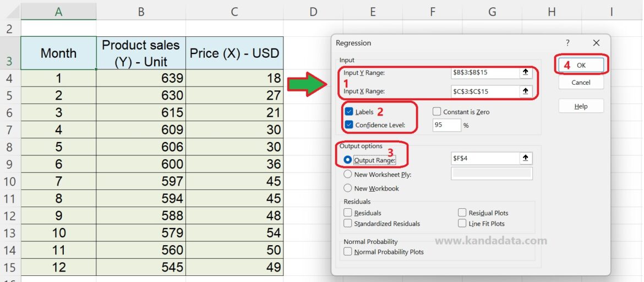Click the Cancel button

click(x=581, y=83)
